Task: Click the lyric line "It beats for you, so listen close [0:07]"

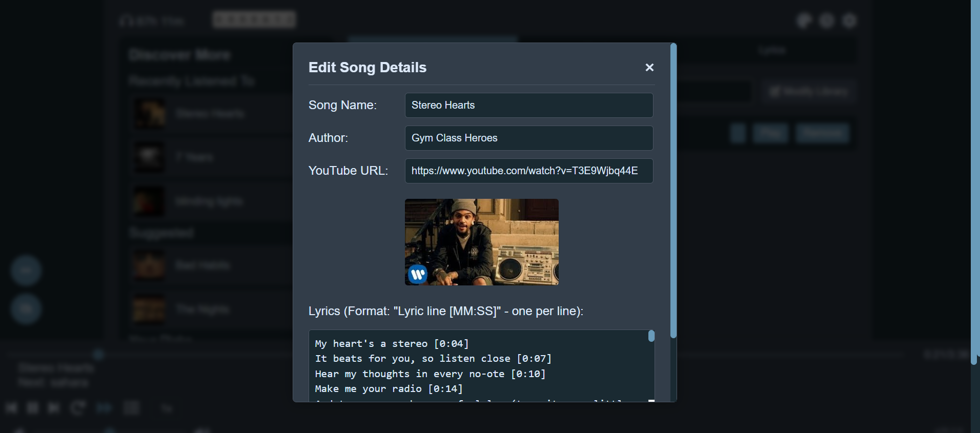Action: (433, 359)
